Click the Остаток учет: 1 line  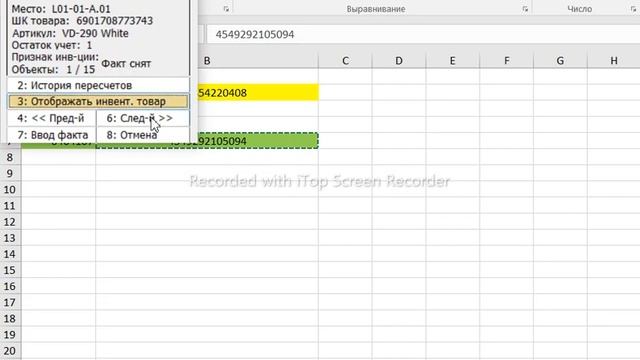point(52,45)
